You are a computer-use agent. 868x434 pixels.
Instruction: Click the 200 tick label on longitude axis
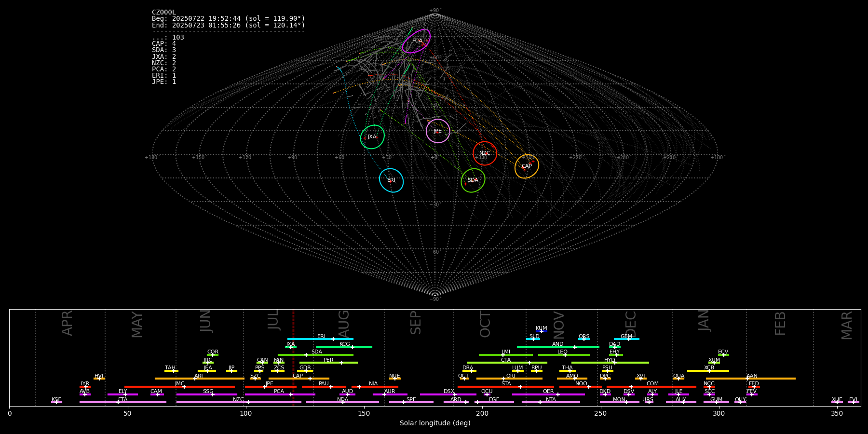point(482,414)
